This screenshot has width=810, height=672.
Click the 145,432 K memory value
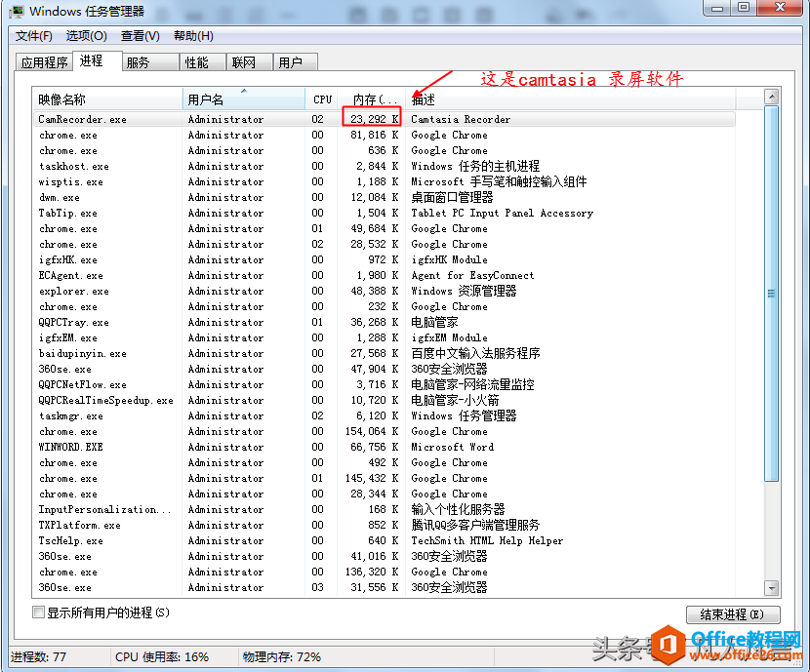(372, 479)
